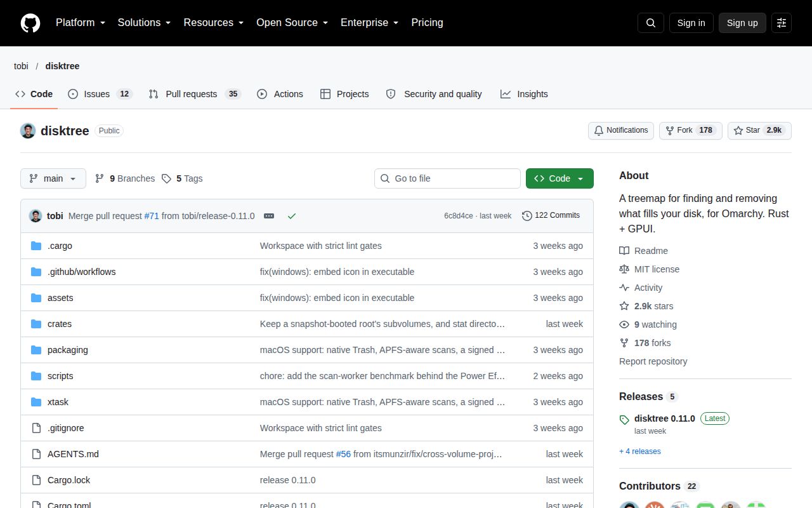Click the search magnifier icon in header
812x508 pixels.
coord(651,23)
